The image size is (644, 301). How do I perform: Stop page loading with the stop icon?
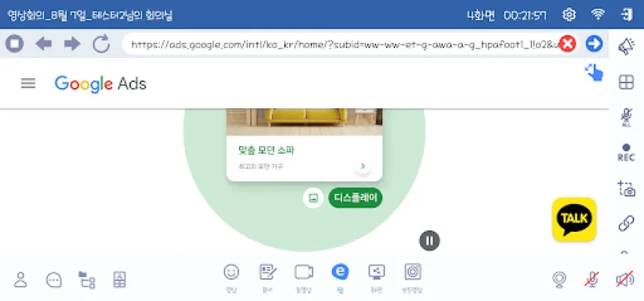(14, 44)
